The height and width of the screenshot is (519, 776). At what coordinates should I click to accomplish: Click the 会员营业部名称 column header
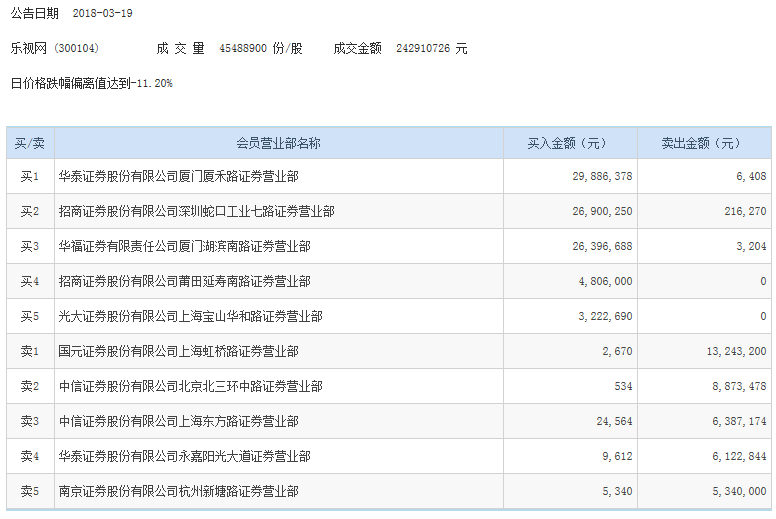tap(278, 143)
